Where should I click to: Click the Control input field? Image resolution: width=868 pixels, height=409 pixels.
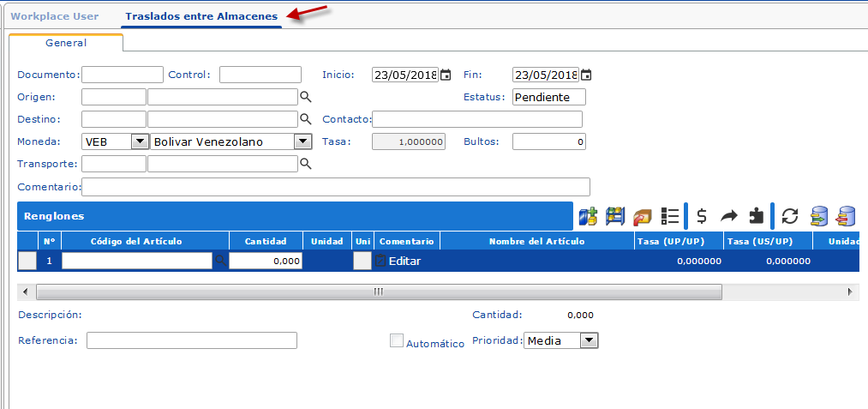260,75
